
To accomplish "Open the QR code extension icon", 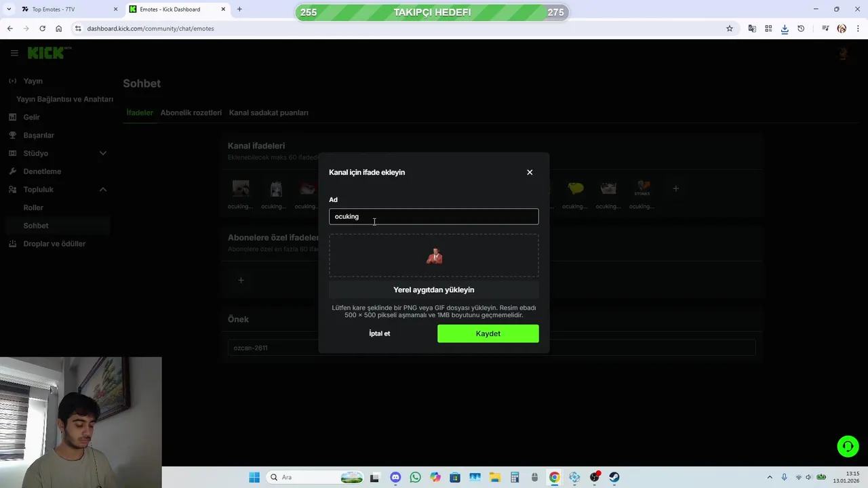I will (x=768, y=28).
